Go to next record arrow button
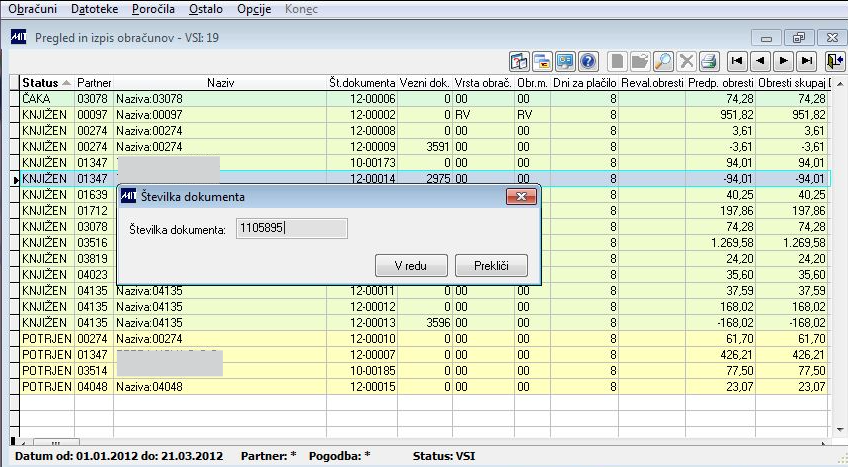The width and height of the screenshot is (848, 467). click(x=783, y=60)
